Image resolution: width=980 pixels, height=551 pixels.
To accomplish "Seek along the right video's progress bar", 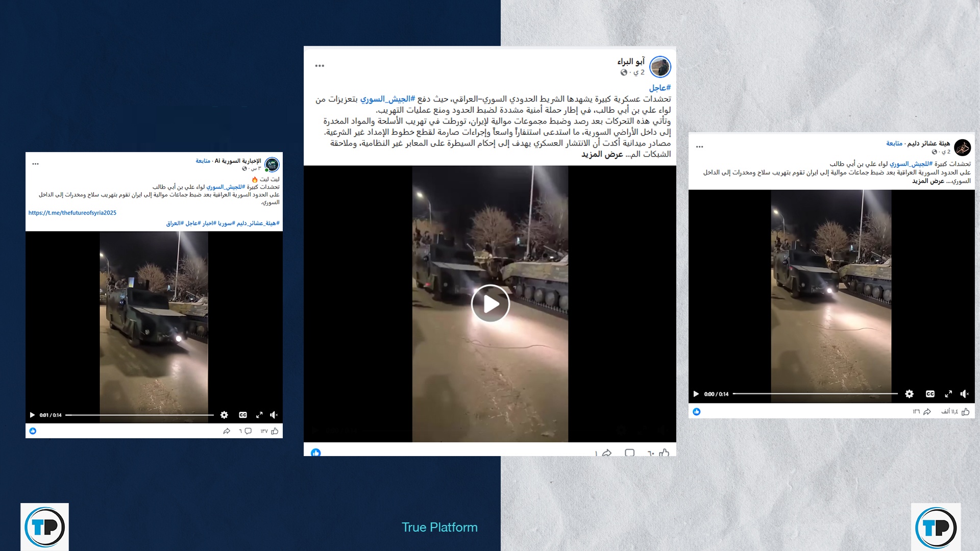I will point(815,394).
